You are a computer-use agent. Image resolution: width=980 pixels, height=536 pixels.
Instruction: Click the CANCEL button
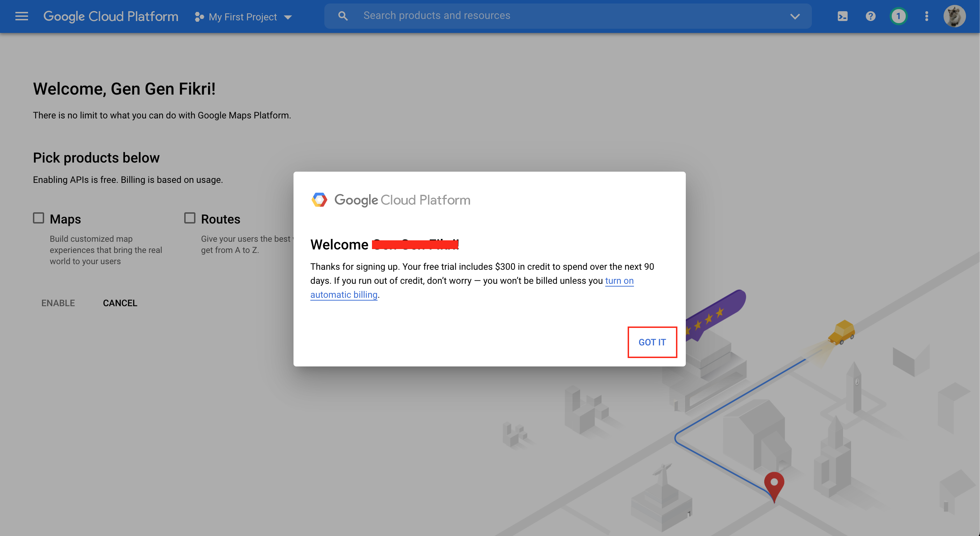tap(120, 303)
